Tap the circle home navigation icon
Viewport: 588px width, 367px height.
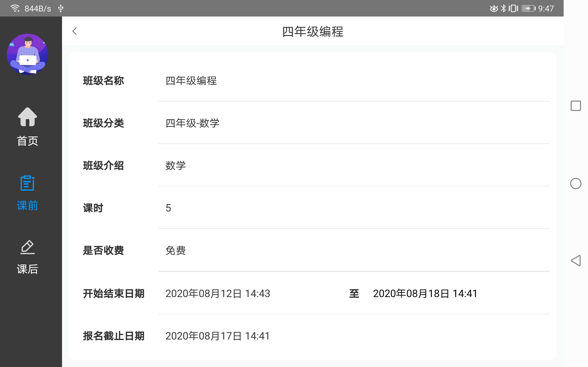(576, 184)
